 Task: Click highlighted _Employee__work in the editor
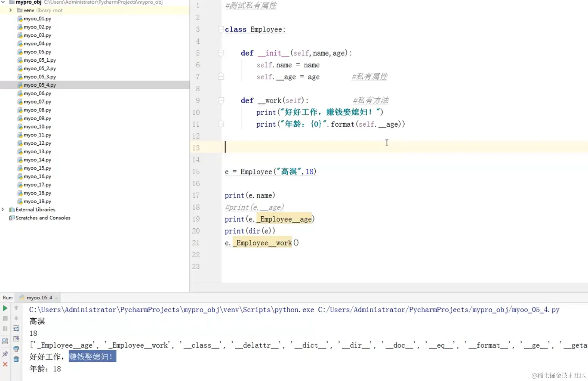tap(262, 243)
